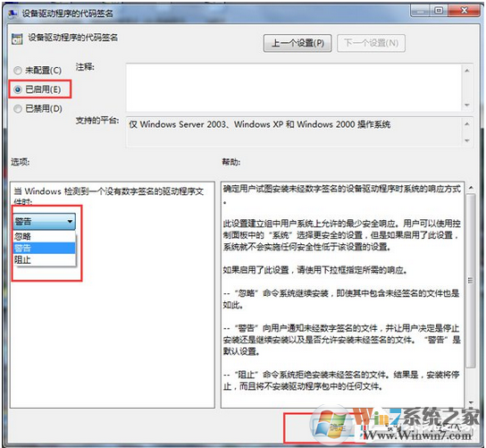Image resolution: width=486 pixels, height=448 pixels.
Task: Click the policy setting icon beside the title
Action: [x=17, y=38]
